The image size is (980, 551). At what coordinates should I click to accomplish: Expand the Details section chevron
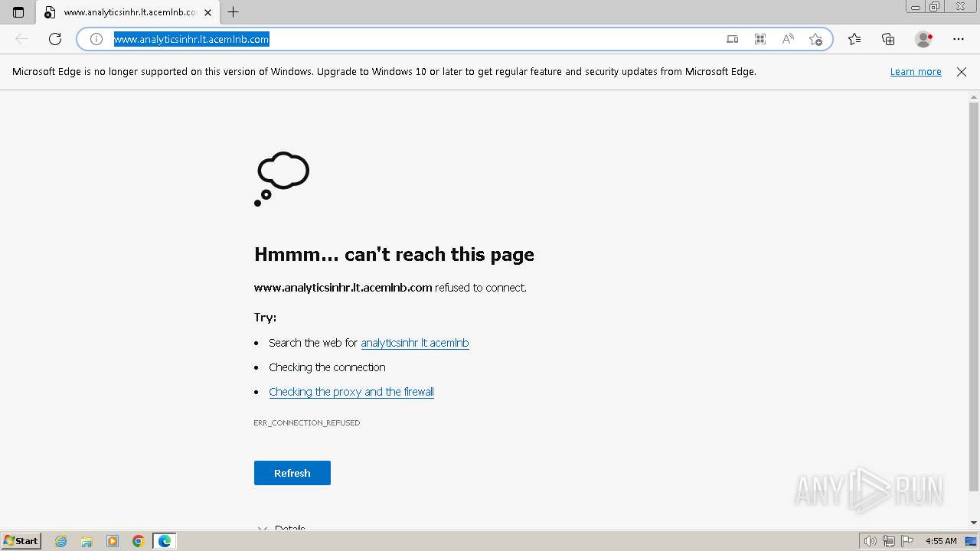[262, 529]
